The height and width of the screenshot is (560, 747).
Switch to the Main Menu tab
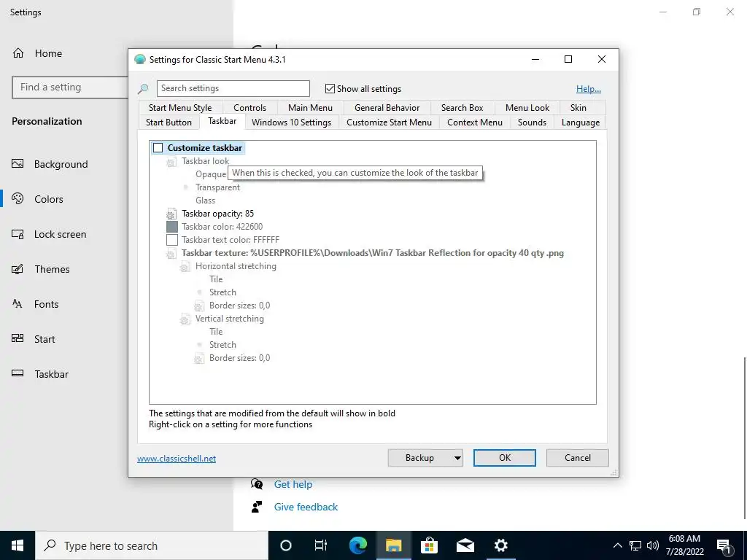point(310,108)
